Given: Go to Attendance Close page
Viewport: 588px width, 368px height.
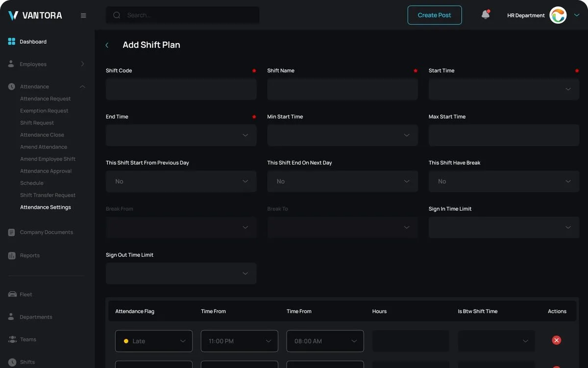Looking at the screenshot, I should [x=42, y=135].
